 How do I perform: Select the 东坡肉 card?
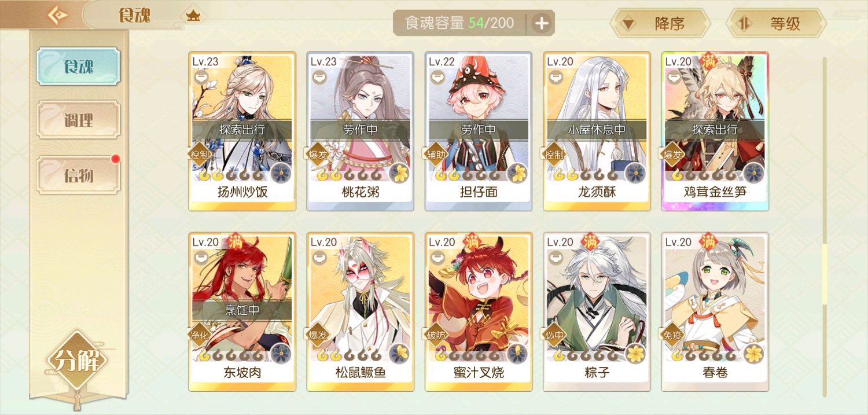click(x=242, y=312)
